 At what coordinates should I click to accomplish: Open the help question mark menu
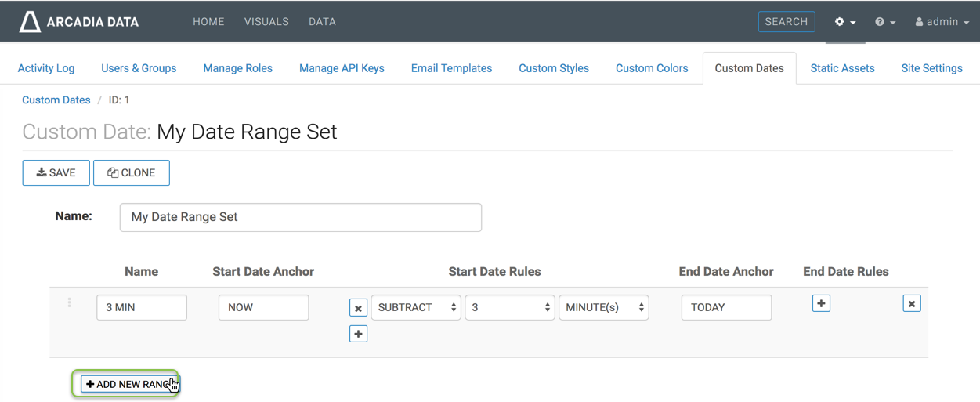[885, 22]
